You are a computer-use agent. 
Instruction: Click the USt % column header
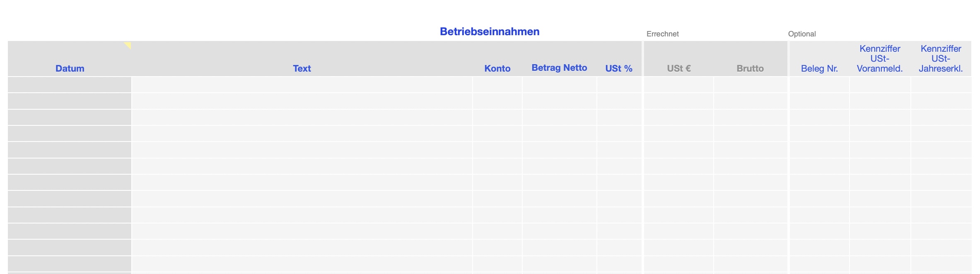pyautogui.click(x=618, y=68)
